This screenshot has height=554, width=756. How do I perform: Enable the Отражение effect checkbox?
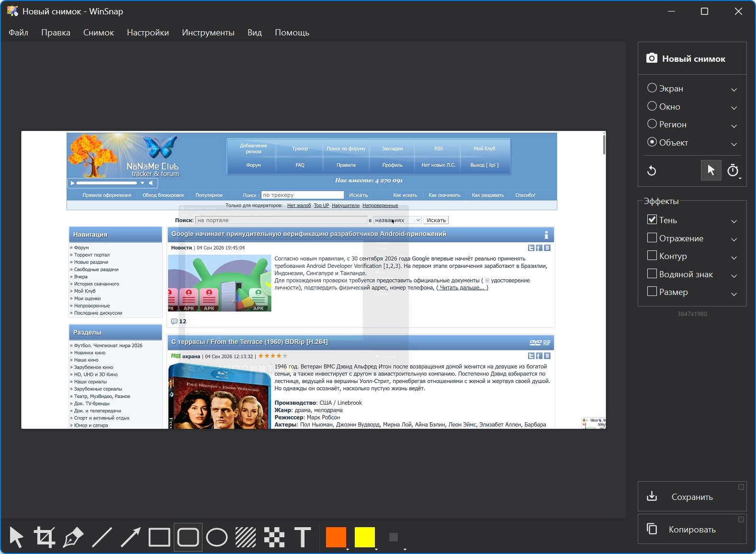pos(652,238)
